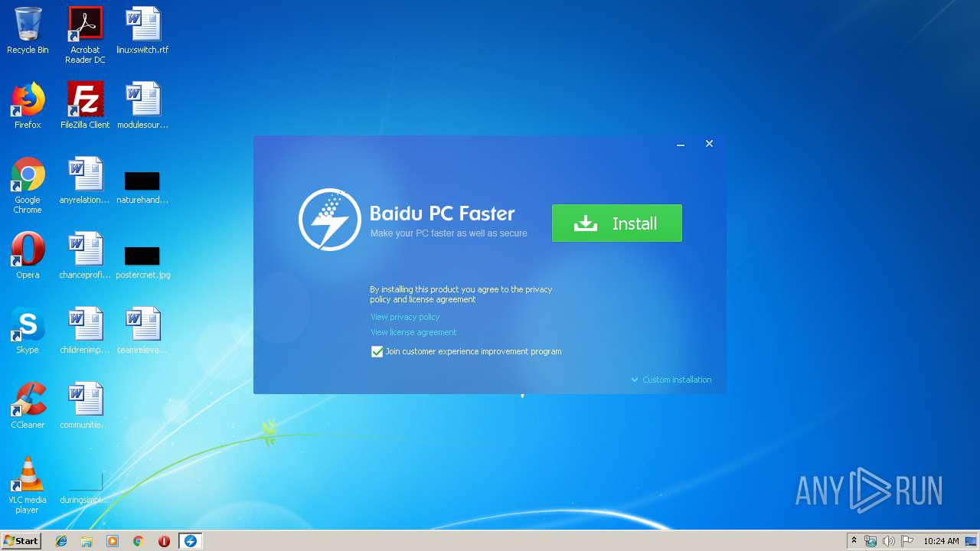Launch Opera from the taskbar
Image resolution: width=980 pixels, height=551 pixels.
pos(164,541)
